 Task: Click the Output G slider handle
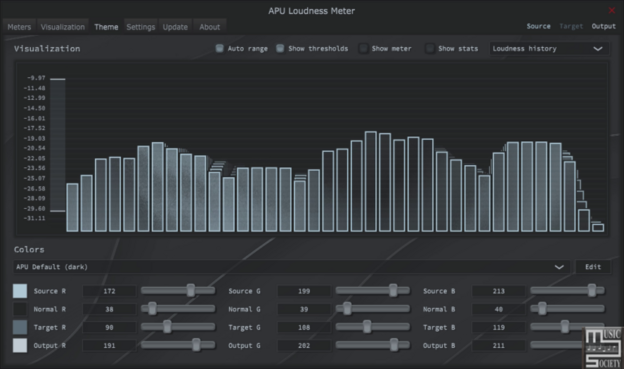[x=394, y=345]
